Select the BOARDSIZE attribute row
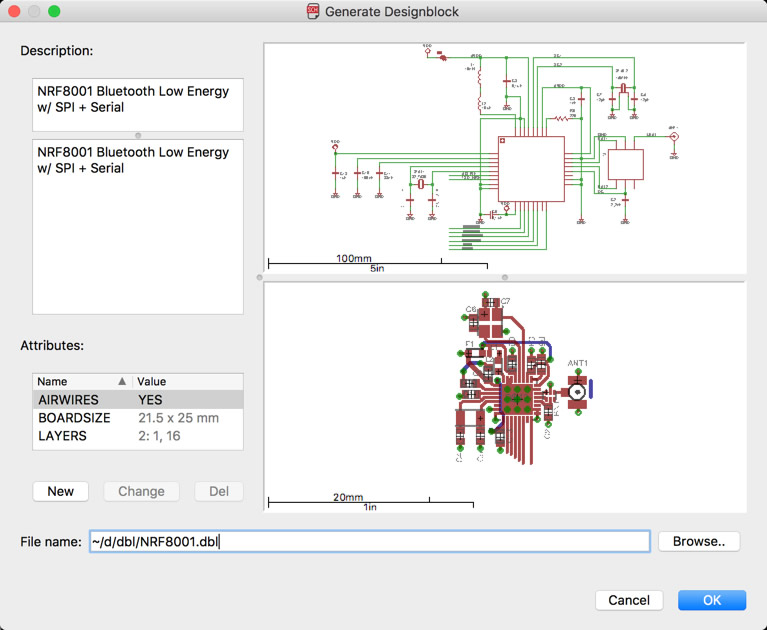The image size is (767, 630). [x=137, y=418]
